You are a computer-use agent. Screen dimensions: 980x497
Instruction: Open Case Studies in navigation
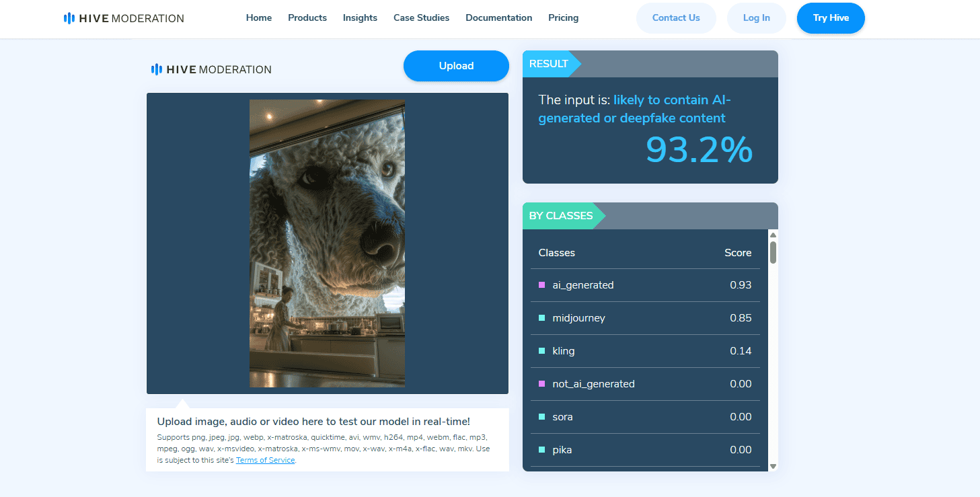click(421, 18)
